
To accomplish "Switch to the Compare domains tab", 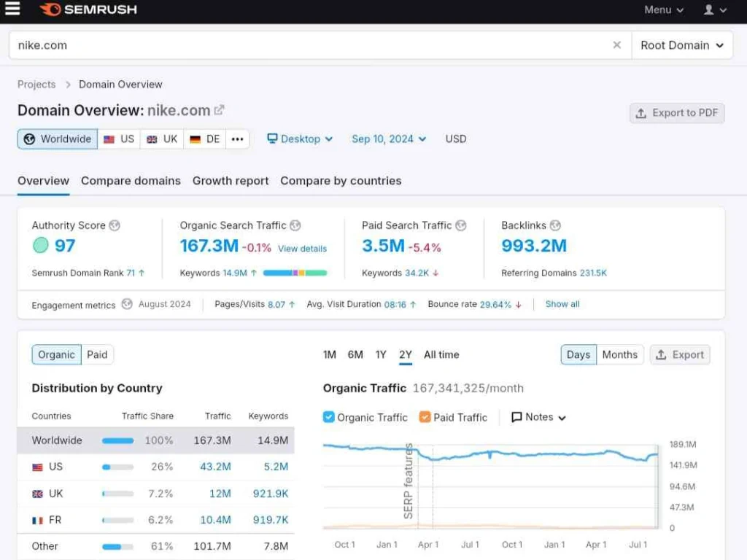I will pos(131,181).
